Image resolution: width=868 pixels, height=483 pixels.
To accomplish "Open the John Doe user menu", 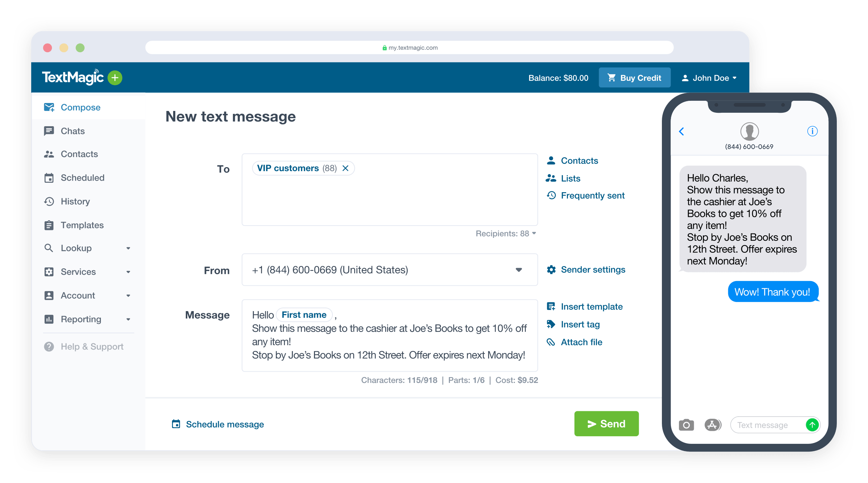I will tap(709, 78).
